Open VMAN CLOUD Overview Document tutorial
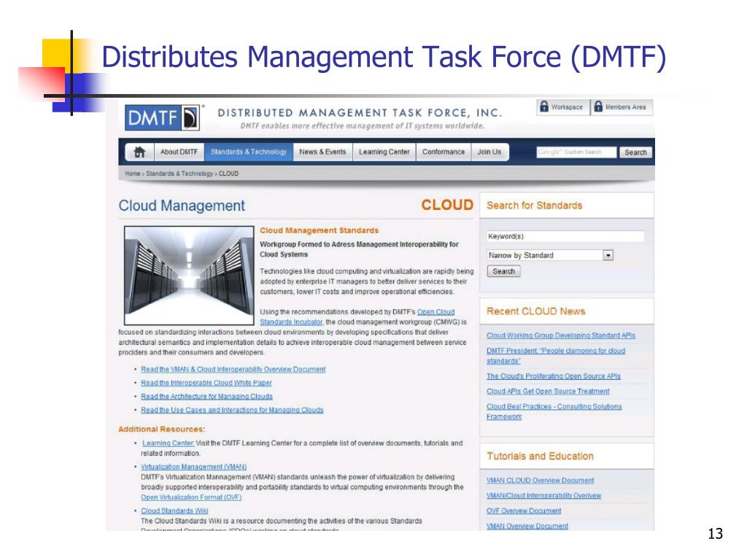Viewport: 747px width, 560px height. pos(541,481)
